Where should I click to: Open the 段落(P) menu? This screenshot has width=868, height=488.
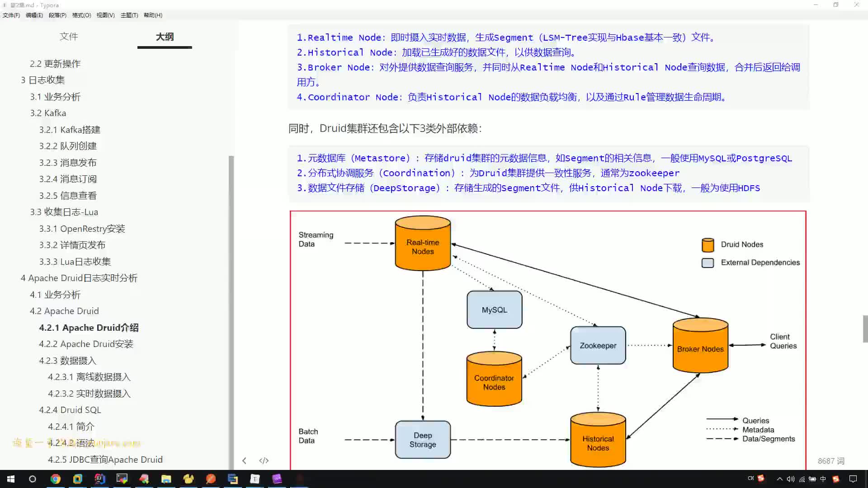coord(57,15)
